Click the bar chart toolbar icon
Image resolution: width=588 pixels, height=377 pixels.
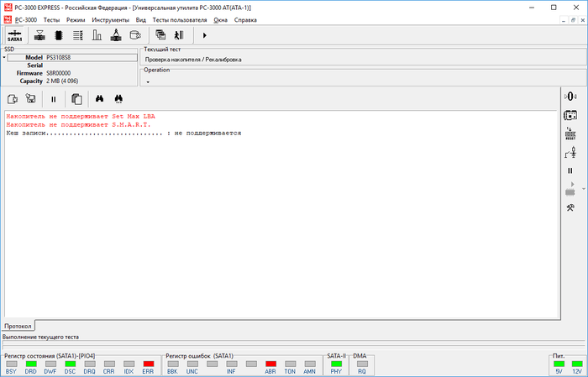[96, 35]
